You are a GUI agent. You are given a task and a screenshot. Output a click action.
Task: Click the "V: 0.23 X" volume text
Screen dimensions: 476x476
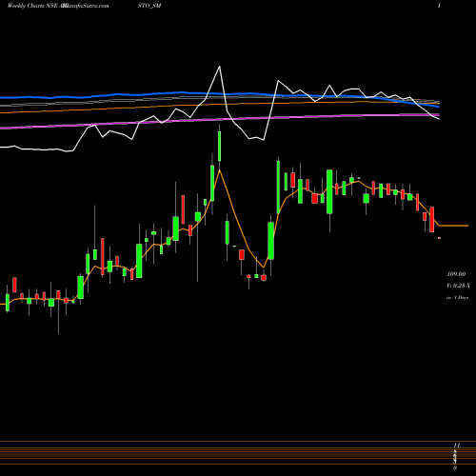click(x=458, y=286)
